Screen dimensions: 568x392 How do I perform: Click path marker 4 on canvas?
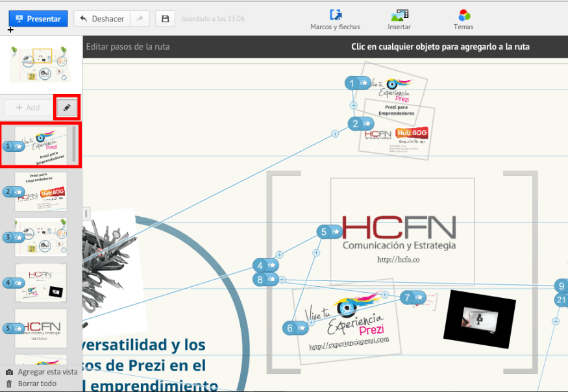pos(266,265)
